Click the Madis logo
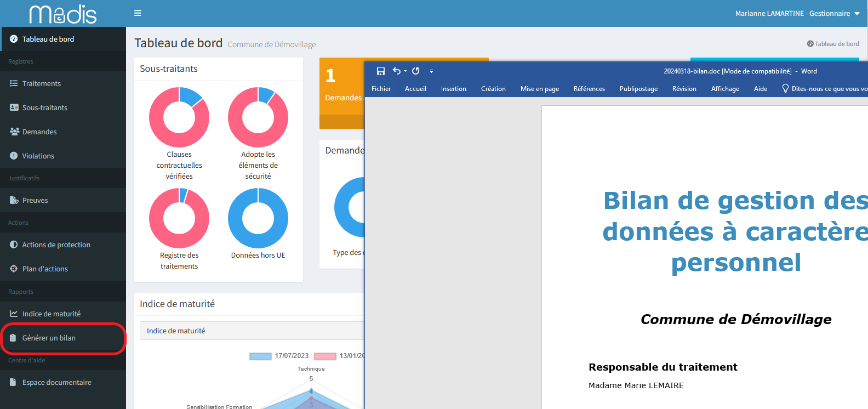 [63, 14]
